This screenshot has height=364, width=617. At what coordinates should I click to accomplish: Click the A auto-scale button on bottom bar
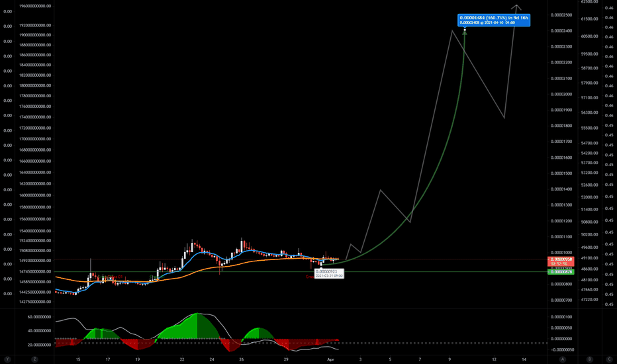point(563,359)
